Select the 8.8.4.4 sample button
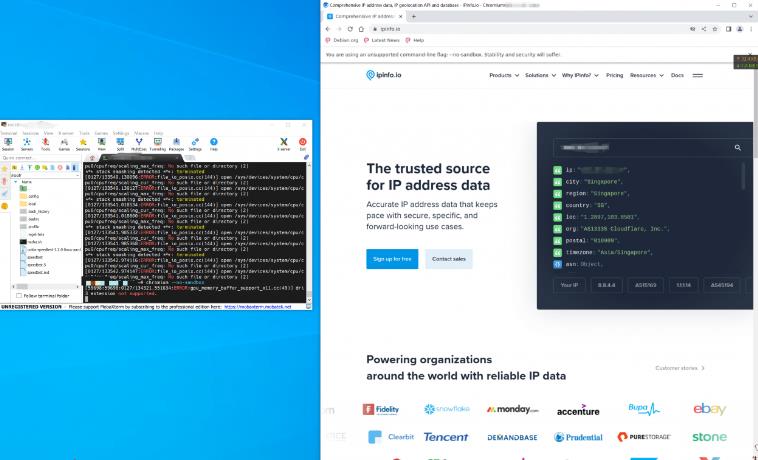Viewport: 758px width, 460px height. pyautogui.click(x=606, y=285)
